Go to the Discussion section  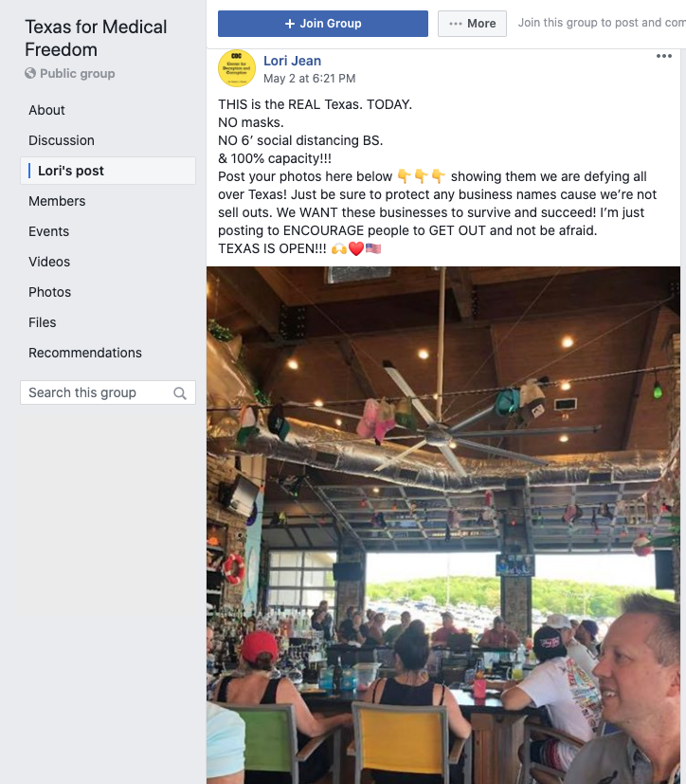coord(62,140)
